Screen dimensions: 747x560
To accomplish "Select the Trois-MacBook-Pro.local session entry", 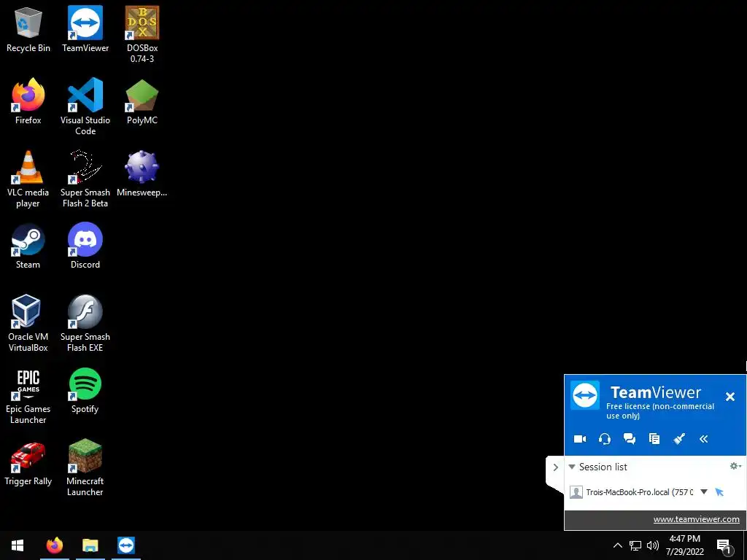I will click(x=639, y=492).
